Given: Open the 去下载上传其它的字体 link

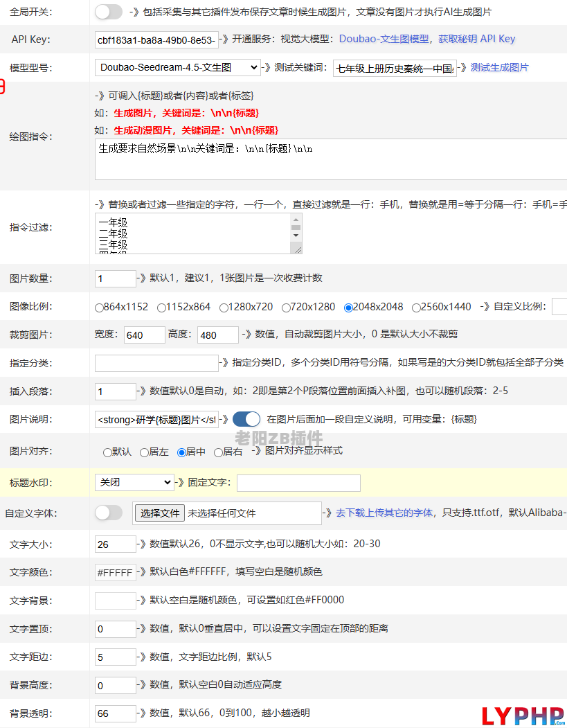Looking at the screenshot, I should click(386, 513).
